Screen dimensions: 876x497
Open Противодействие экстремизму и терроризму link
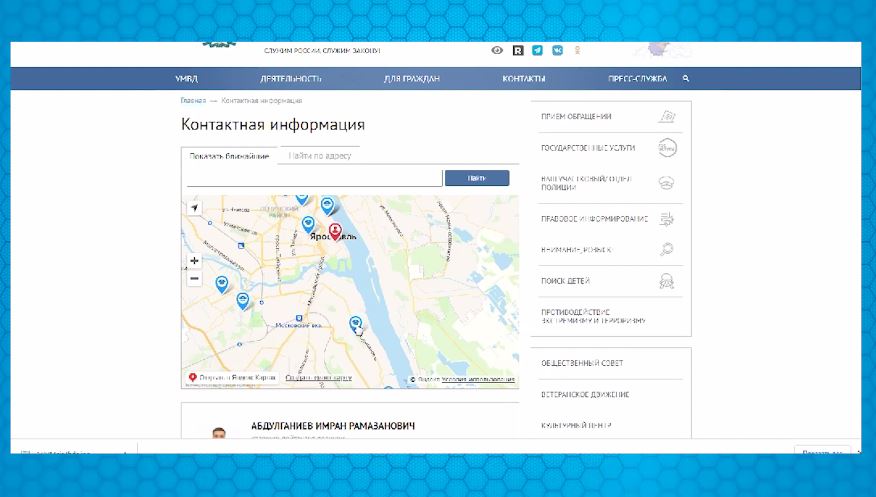[593, 317]
